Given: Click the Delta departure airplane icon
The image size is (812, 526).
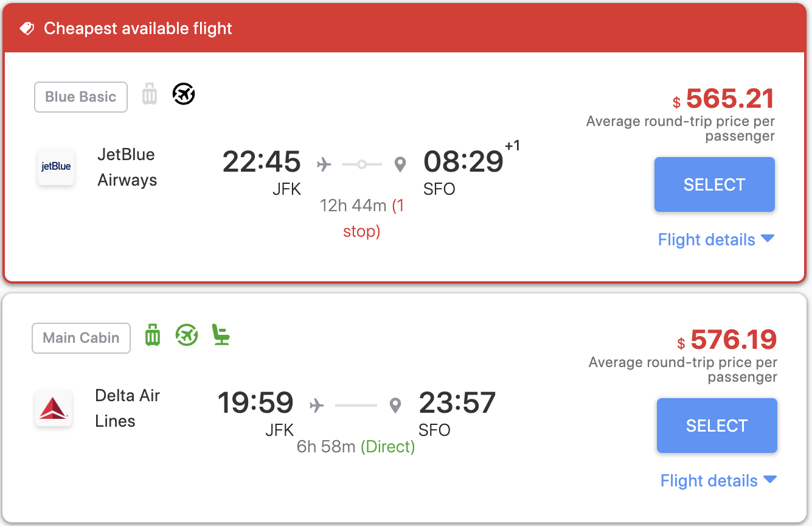Looking at the screenshot, I should click(317, 405).
